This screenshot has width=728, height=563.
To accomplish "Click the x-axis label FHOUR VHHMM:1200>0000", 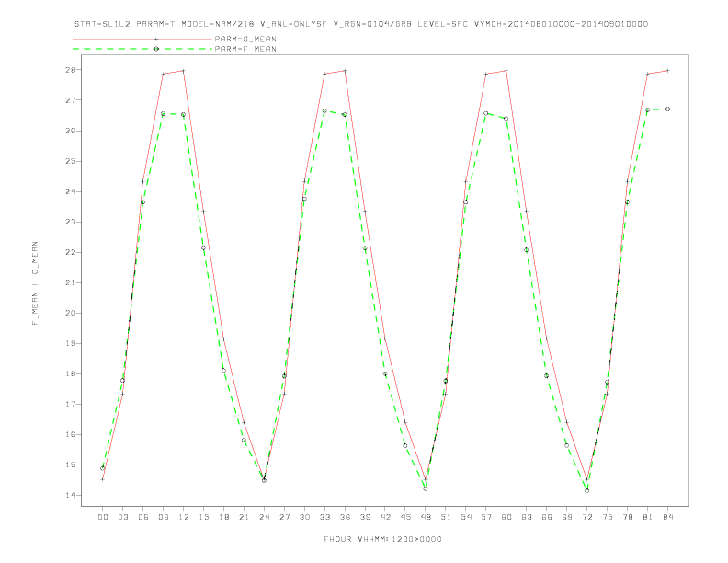I will tap(382, 539).
